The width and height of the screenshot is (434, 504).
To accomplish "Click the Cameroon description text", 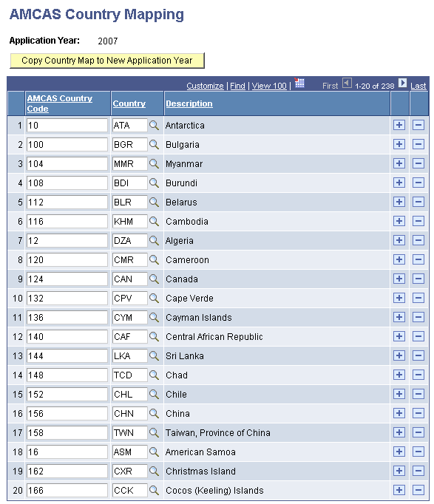I will 187,259.
